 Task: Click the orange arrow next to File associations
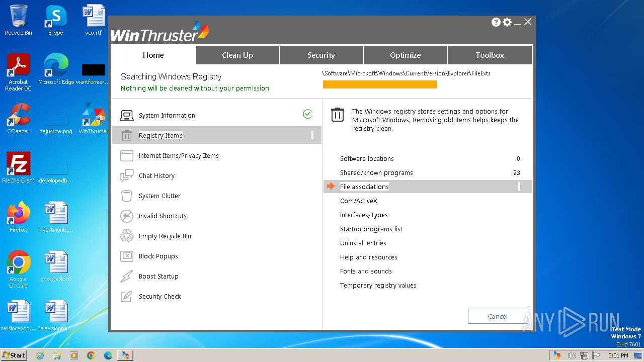331,187
